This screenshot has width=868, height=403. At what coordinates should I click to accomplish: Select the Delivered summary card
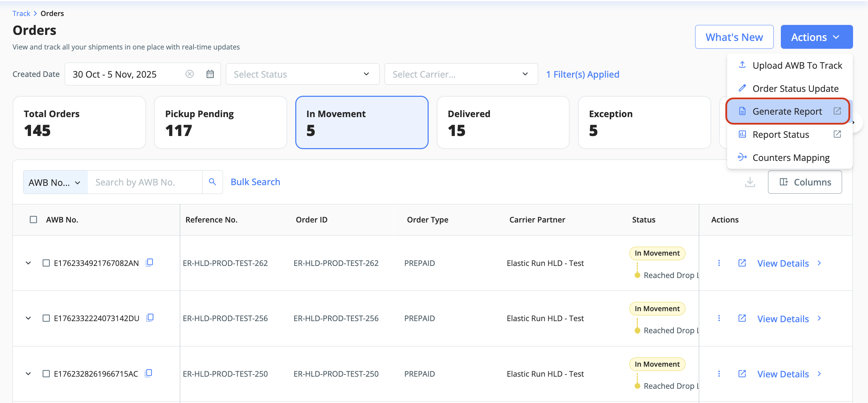pyautogui.click(x=503, y=122)
